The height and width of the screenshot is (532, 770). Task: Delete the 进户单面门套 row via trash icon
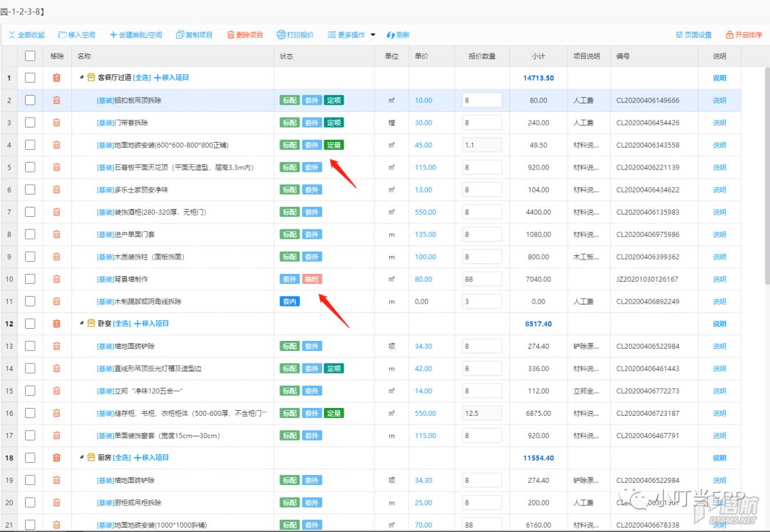point(57,235)
